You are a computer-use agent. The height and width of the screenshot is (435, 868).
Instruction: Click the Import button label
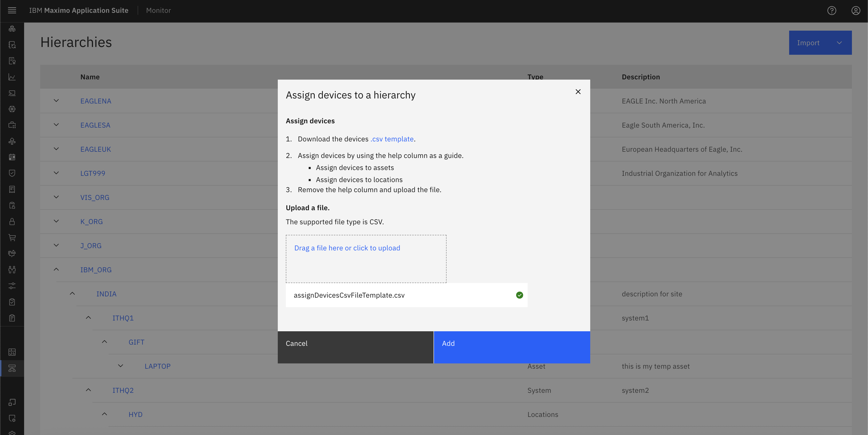(x=808, y=43)
